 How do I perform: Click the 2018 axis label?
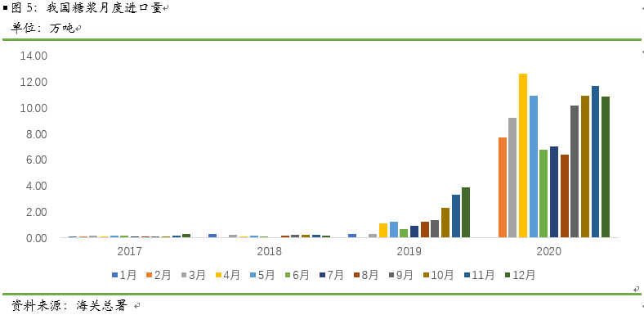[x=270, y=251]
